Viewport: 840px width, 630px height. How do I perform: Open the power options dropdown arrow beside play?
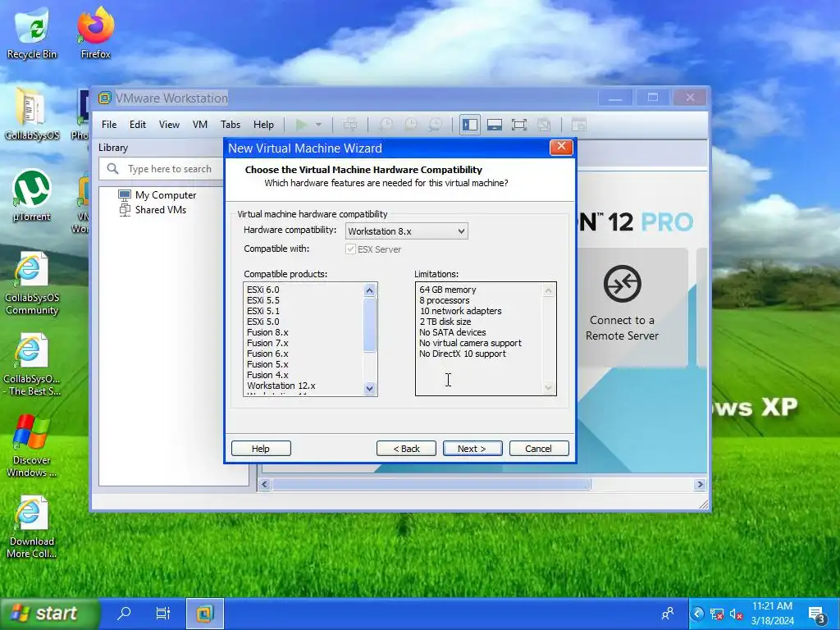coord(318,125)
